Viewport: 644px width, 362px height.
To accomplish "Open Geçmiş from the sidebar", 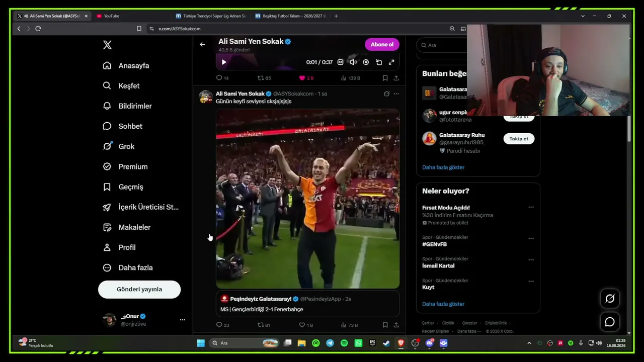I will click(x=123, y=187).
